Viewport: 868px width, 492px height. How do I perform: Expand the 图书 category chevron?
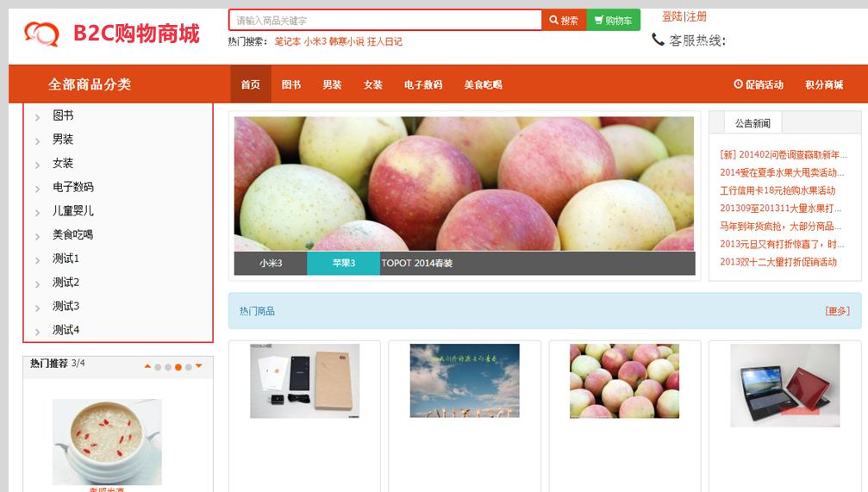pyautogui.click(x=38, y=117)
